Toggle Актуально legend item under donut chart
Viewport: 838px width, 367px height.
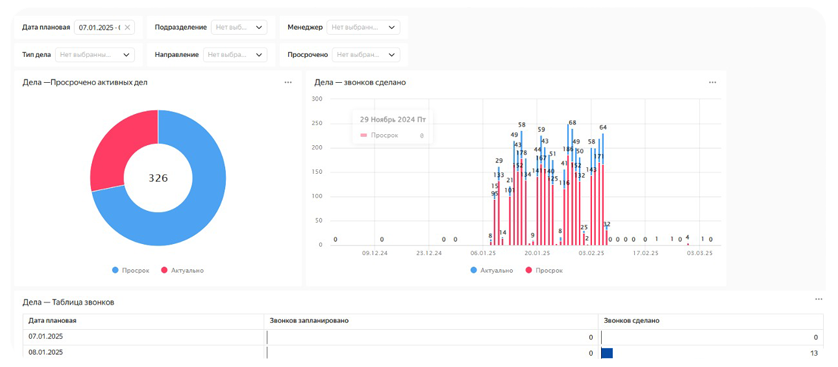pyautogui.click(x=182, y=270)
